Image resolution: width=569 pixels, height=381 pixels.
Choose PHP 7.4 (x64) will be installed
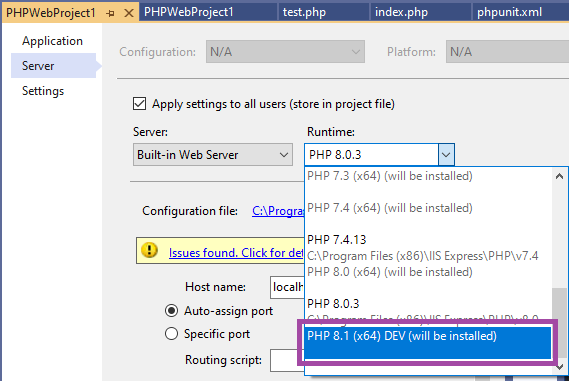[428, 216]
